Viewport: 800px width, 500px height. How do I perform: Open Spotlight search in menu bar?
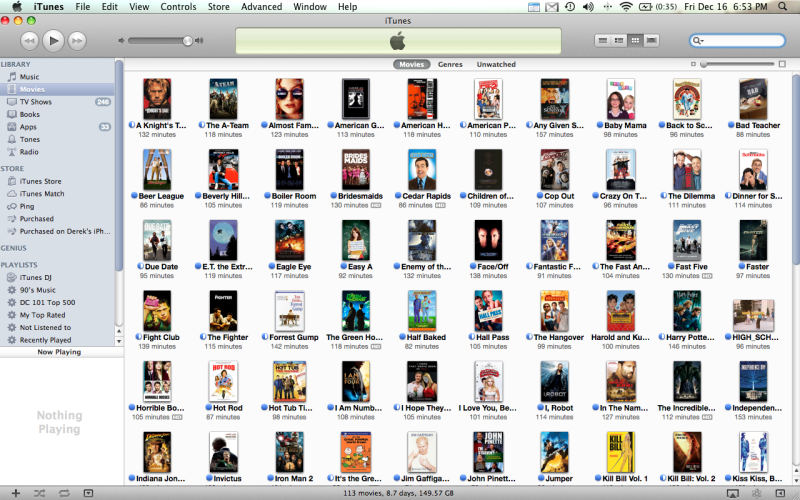(783, 7)
